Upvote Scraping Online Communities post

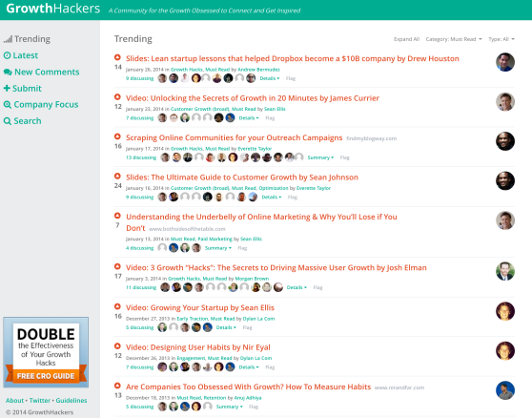(x=117, y=136)
